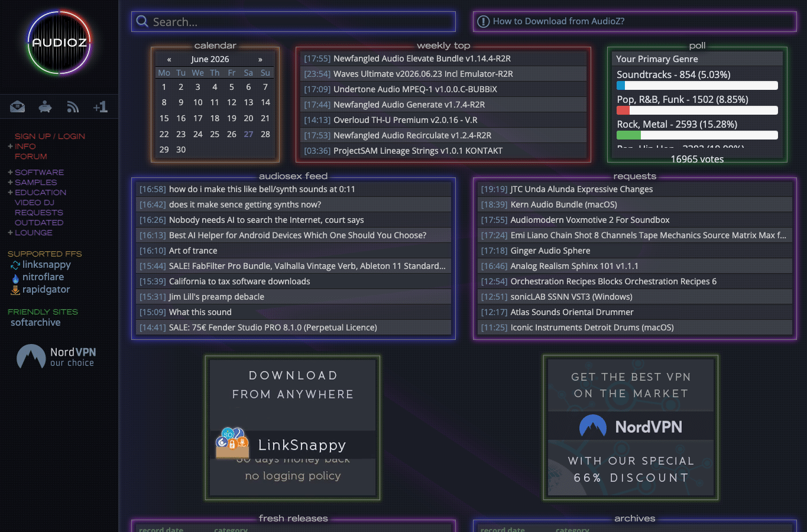Viewport: 807px width, 532px height.
Task: Open Newfangled Audio Elevate Bundle v1.14.4-R2R
Action: (422, 59)
